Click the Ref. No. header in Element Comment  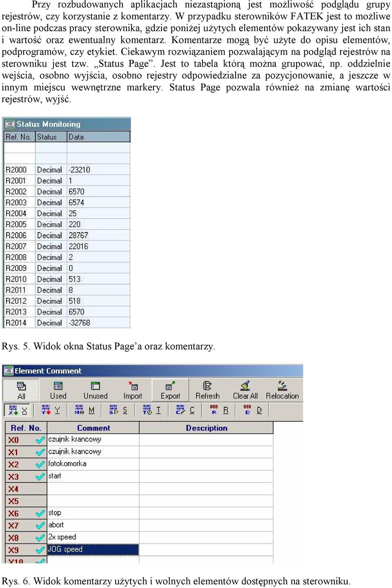coord(26,428)
